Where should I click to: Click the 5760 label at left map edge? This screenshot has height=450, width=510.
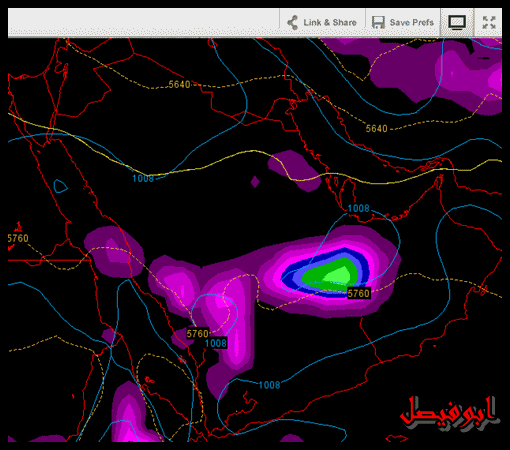pyautogui.click(x=18, y=238)
